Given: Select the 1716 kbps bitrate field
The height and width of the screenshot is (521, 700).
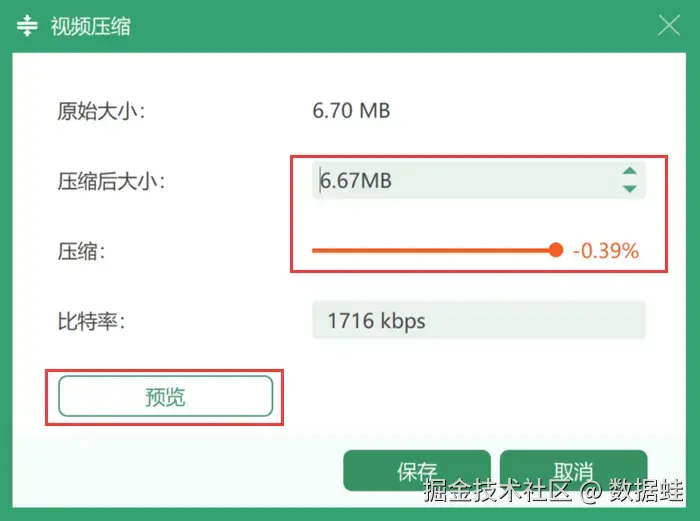Looking at the screenshot, I should (479, 321).
